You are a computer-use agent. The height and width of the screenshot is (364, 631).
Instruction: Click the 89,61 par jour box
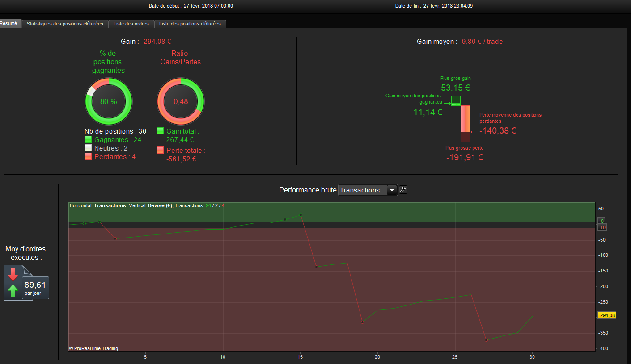(x=36, y=288)
